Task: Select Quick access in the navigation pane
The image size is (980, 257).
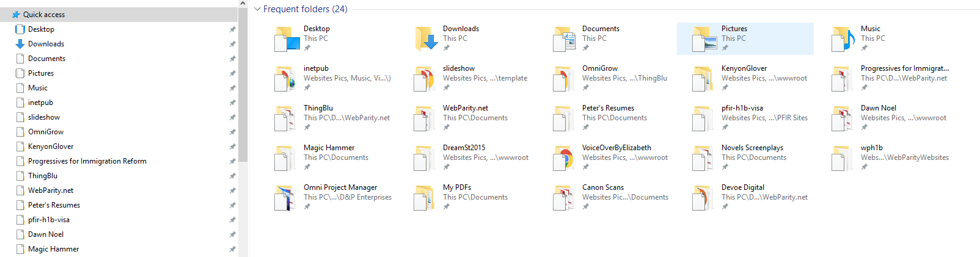Action: click(119, 15)
